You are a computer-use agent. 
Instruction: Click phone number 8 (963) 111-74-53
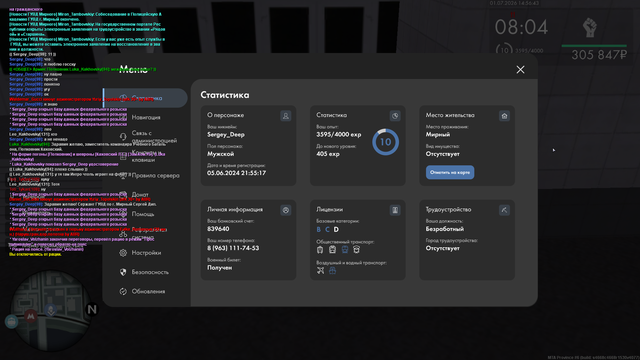(233, 248)
